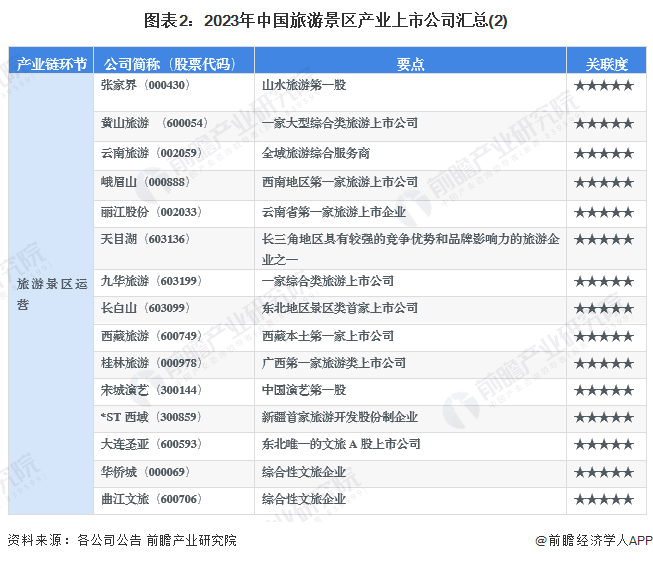
Task: Click the text 东北唯一的文旅 A 股上市公司
Action: [x=341, y=444]
